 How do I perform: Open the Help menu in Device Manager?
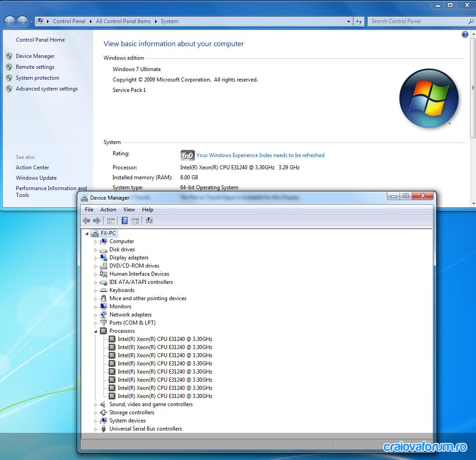pos(148,209)
